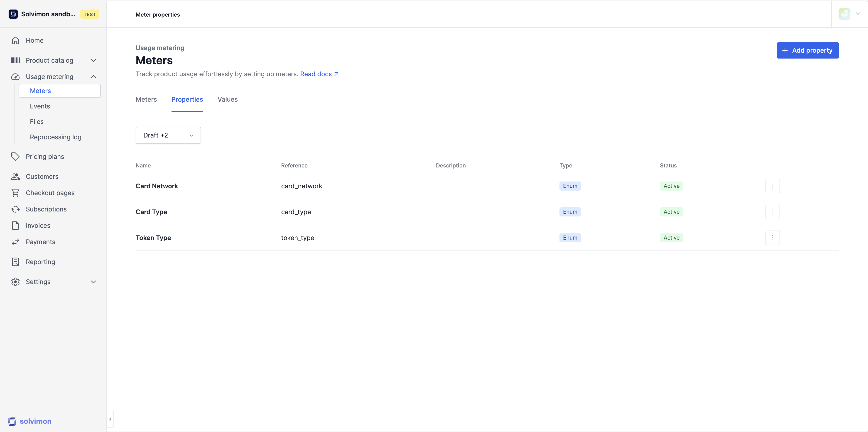Switch to the Values tab
This screenshot has width=868, height=432.
coord(228,99)
